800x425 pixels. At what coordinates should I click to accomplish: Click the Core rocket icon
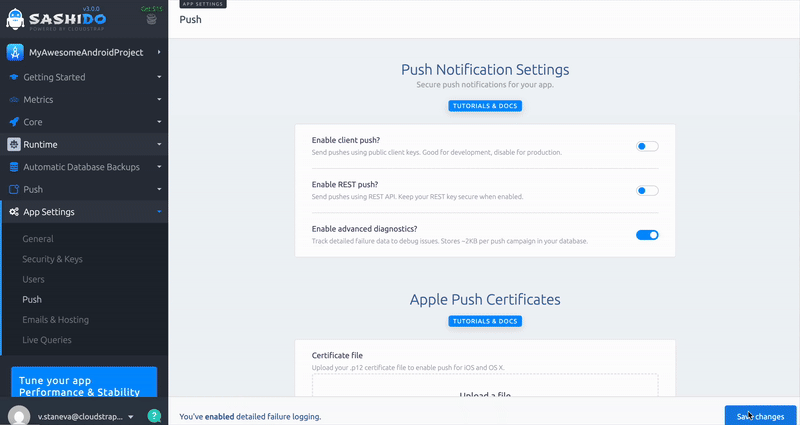[x=14, y=122]
